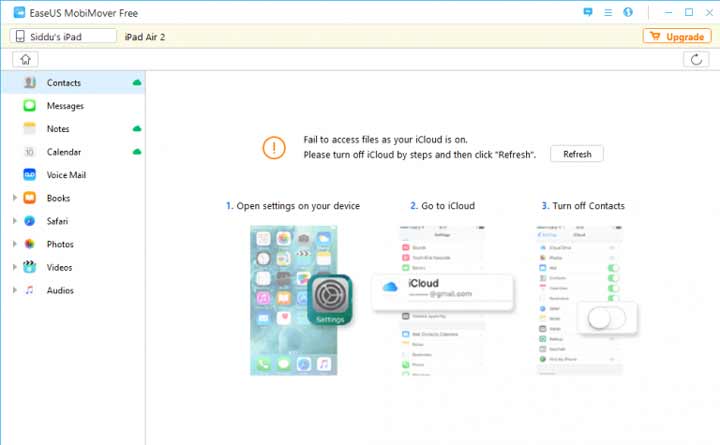Click 'Go to iCloud' step text
The height and width of the screenshot is (445, 720).
(448, 206)
